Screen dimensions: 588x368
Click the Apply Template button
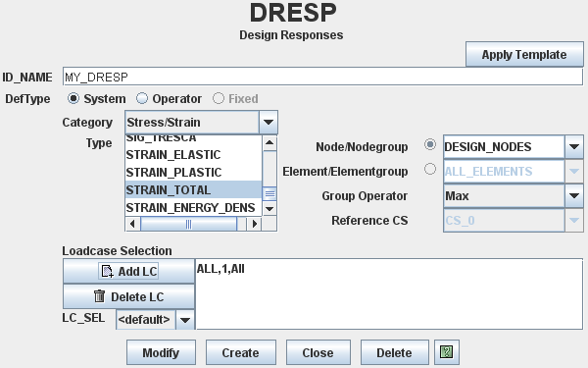524,54
